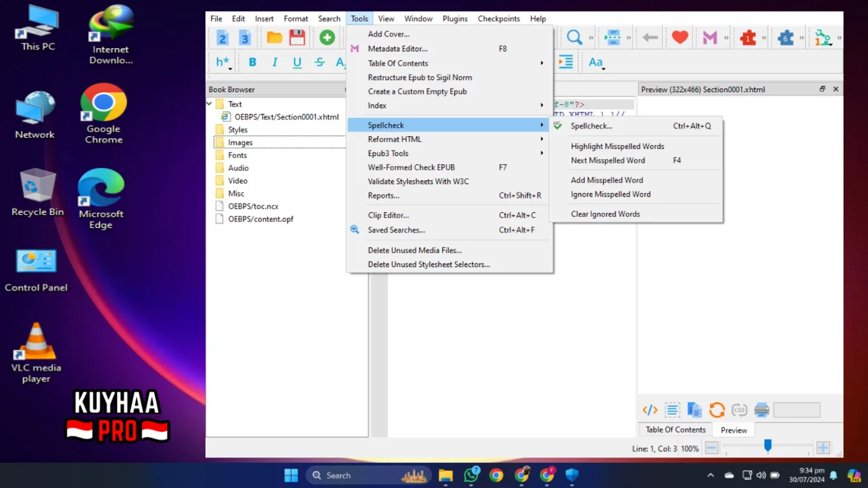Open WhatsApp from the taskbar
The height and width of the screenshot is (488, 868).
click(471, 475)
